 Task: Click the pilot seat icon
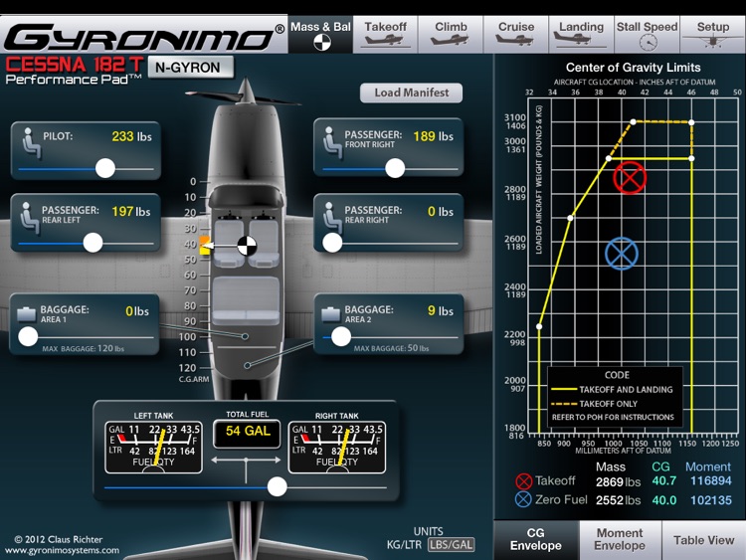tap(31, 143)
